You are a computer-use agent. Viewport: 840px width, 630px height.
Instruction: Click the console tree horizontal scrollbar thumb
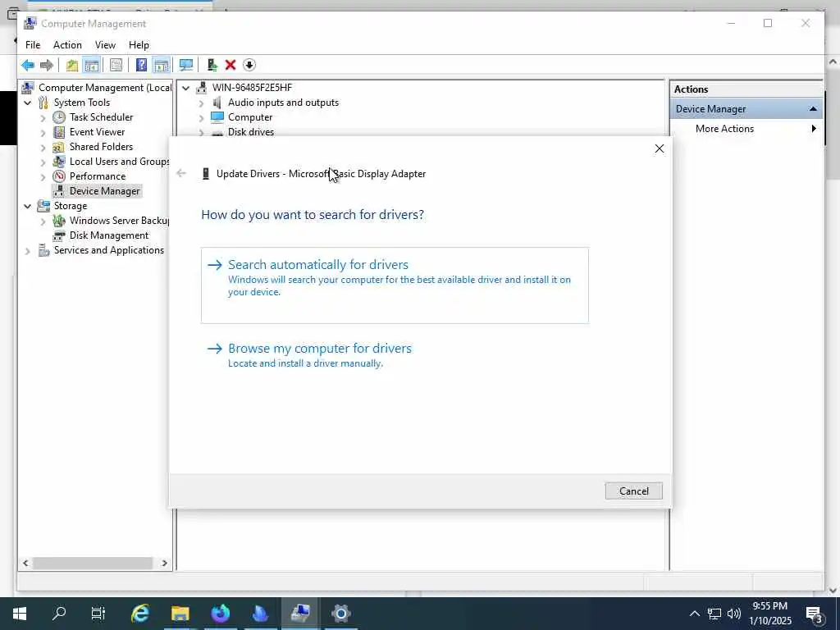click(93, 563)
